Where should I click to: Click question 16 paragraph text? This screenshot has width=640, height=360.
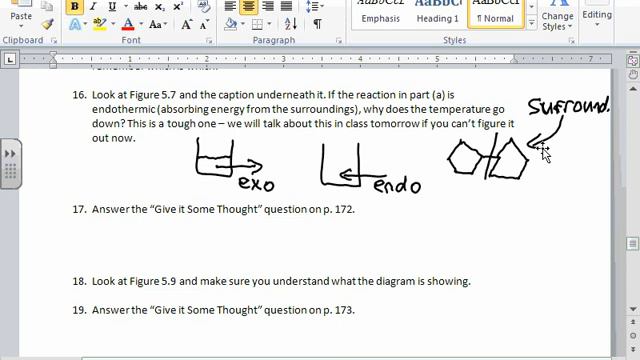click(x=303, y=116)
